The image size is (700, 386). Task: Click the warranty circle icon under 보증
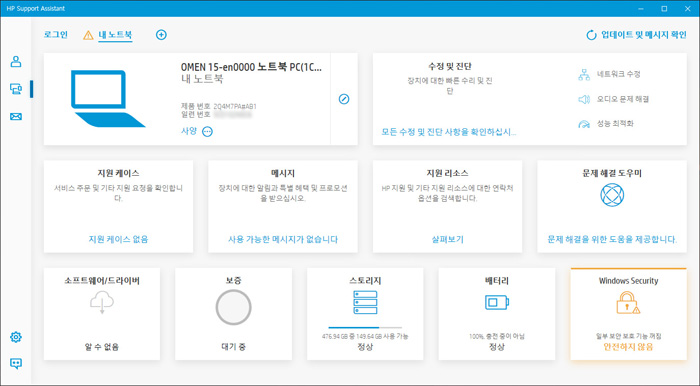[x=233, y=307]
